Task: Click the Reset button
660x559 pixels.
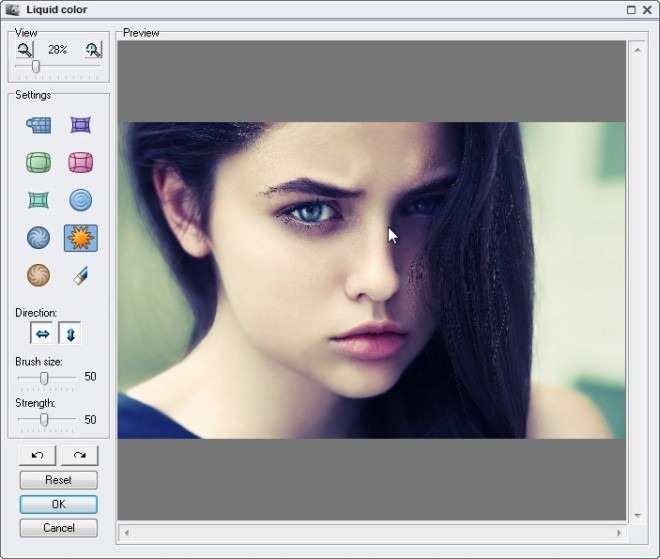Action: click(59, 480)
